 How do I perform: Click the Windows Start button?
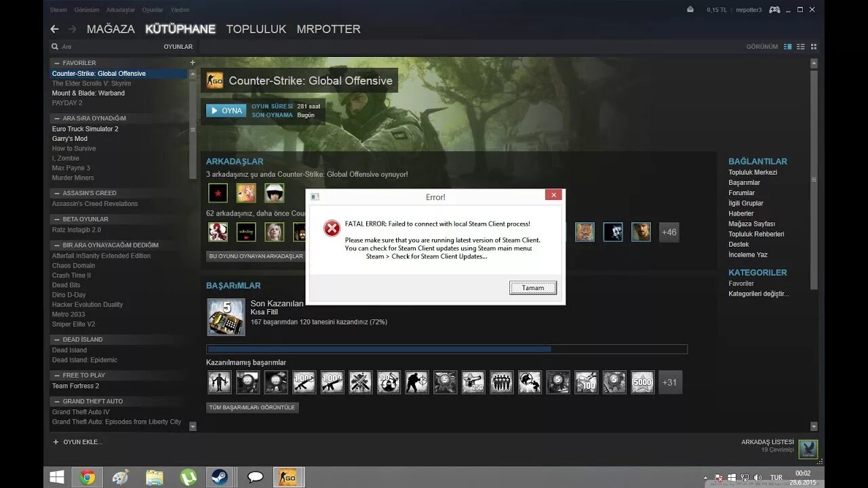pyautogui.click(x=57, y=477)
